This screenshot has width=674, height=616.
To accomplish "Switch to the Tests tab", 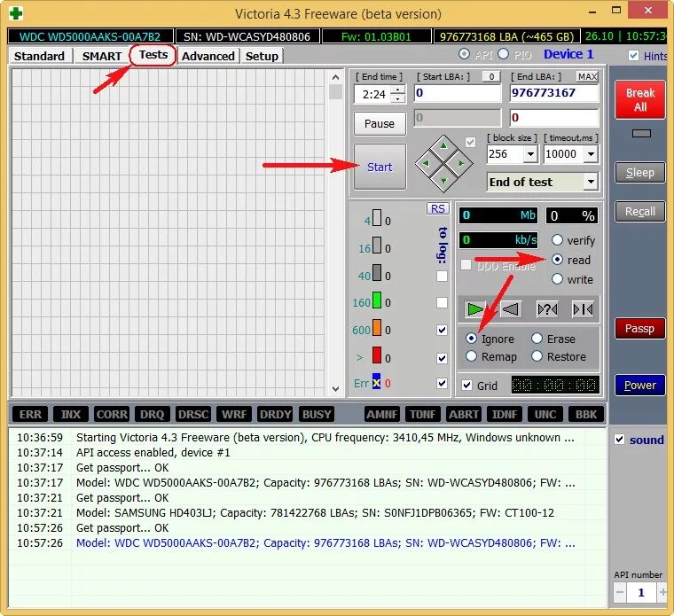I will [x=153, y=55].
